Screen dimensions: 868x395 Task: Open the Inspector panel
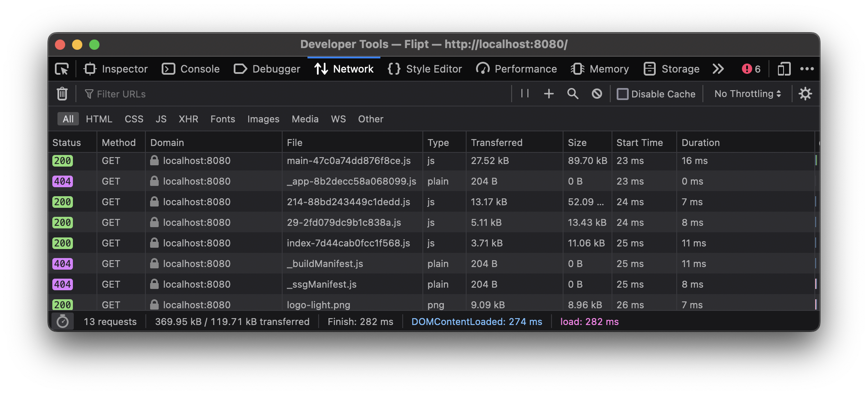click(116, 69)
